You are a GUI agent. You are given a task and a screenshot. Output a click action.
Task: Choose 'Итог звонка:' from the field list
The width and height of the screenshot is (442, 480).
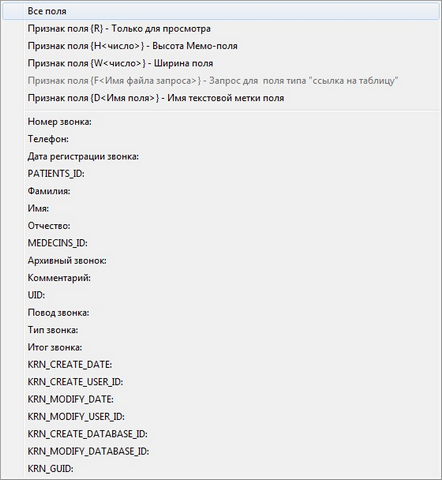click(221, 347)
